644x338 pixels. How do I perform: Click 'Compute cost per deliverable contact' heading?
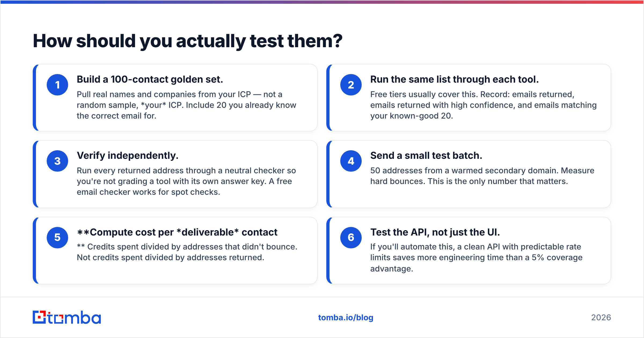pyautogui.click(x=177, y=232)
